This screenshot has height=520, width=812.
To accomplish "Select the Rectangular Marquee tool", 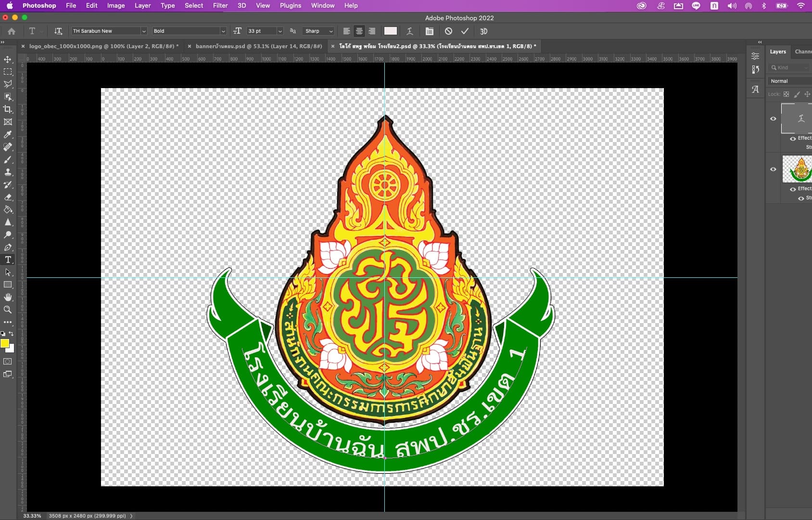I will [8, 72].
